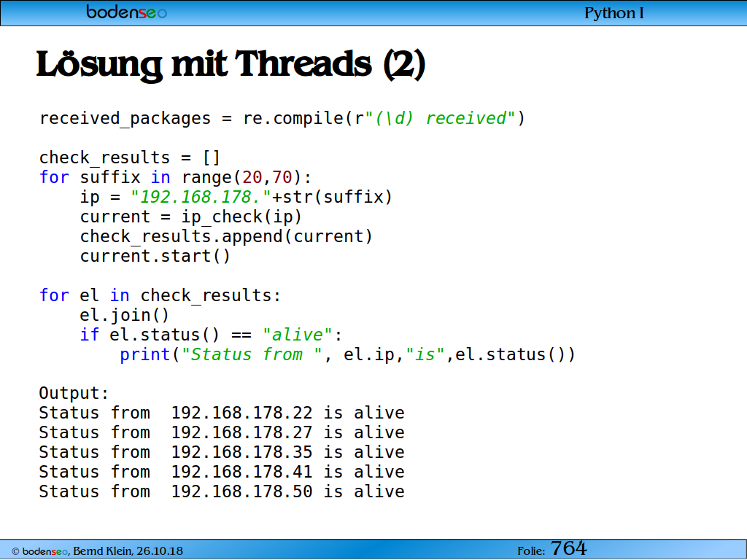Click output row for 192.168.178.50
The height and width of the screenshot is (560, 747).
(x=222, y=491)
